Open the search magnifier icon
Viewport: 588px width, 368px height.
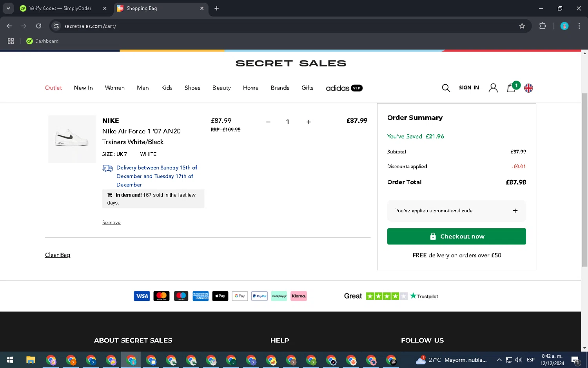click(x=446, y=88)
